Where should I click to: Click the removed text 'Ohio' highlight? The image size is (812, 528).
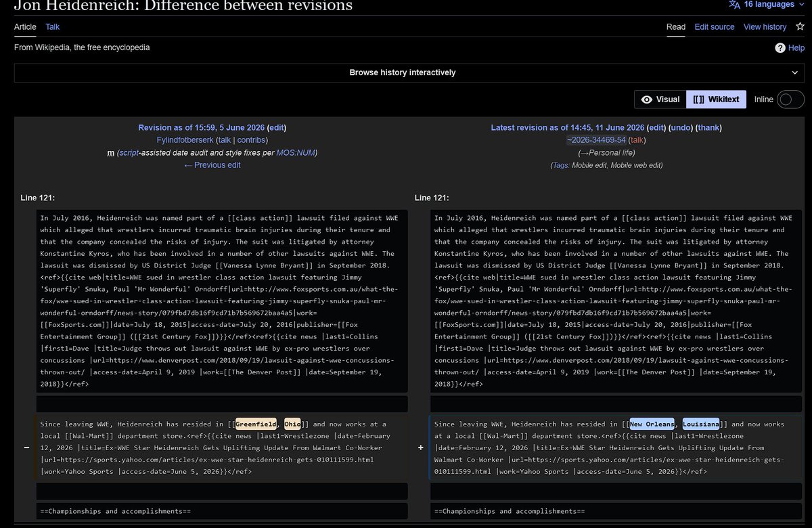[293, 424]
